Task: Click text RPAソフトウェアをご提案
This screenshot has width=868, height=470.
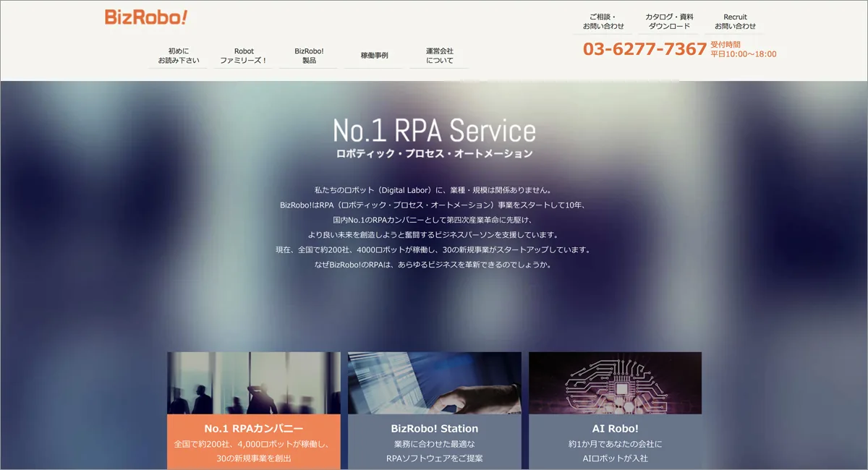Action: click(x=434, y=458)
